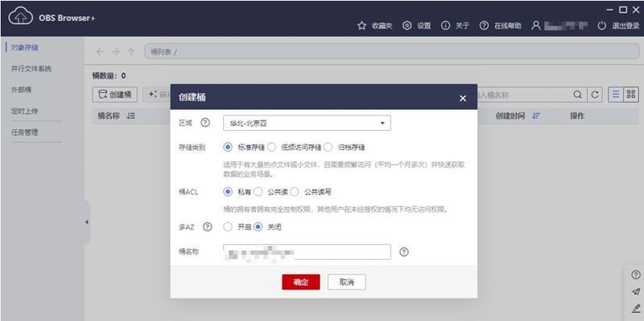This screenshot has width=644, height=321.
Task: Click the search magnifier icon
Action: [577, 95]
